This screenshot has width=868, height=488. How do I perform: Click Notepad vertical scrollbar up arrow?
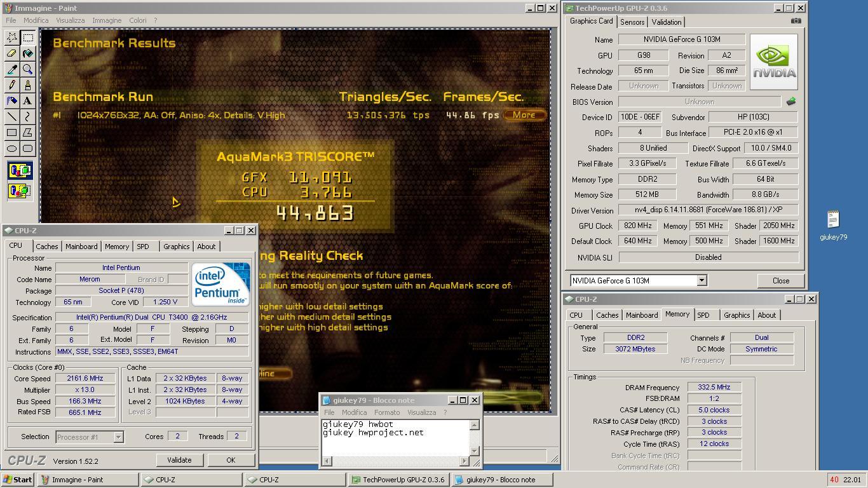pos(474,425)
